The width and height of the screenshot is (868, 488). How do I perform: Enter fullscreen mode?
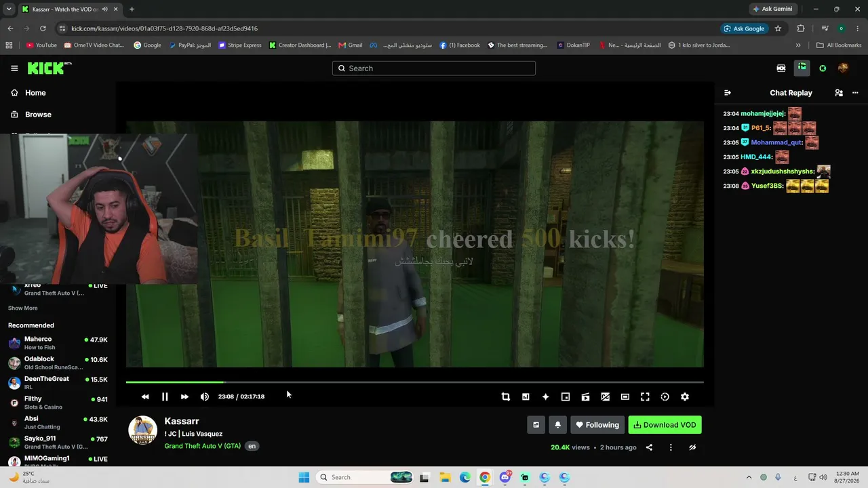point(645,396)
